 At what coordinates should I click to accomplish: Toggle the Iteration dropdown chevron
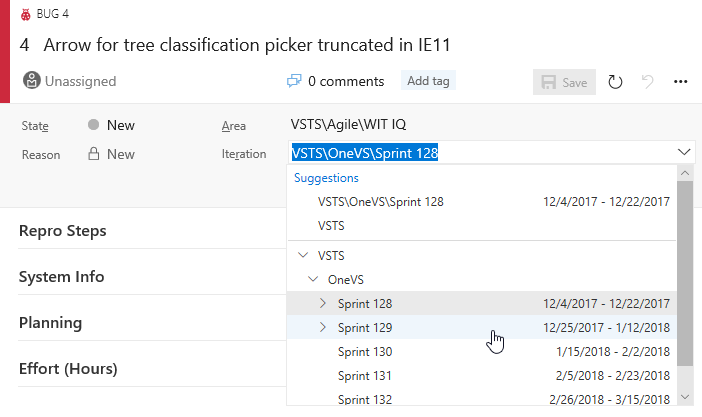(684, 152)
